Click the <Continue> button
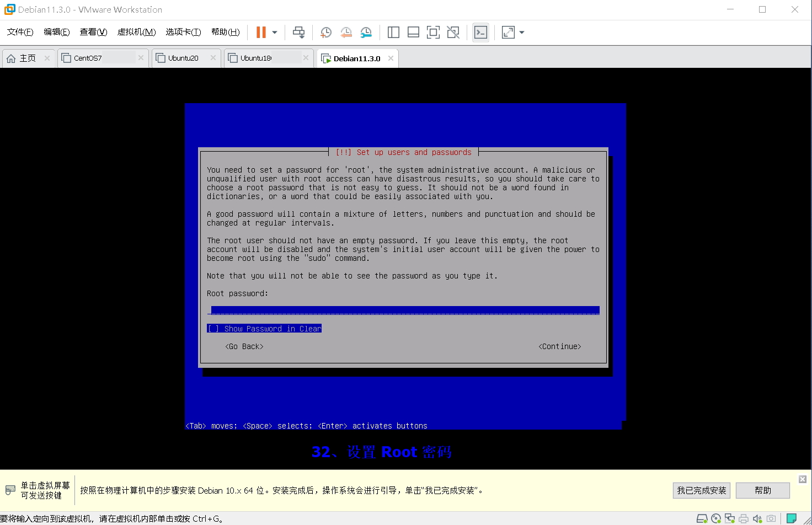The image size is (812, 525). [x=560, y=346]
